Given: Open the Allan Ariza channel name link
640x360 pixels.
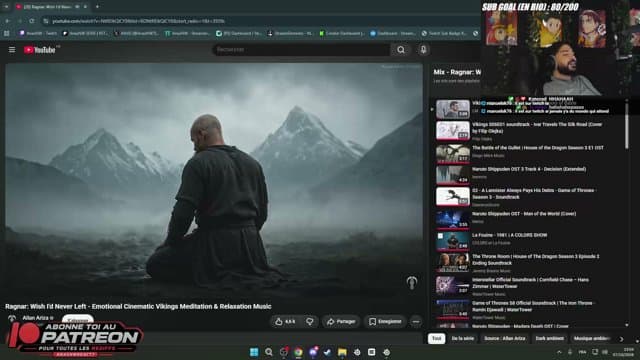Looking at the screenshot, I should 36,318.
